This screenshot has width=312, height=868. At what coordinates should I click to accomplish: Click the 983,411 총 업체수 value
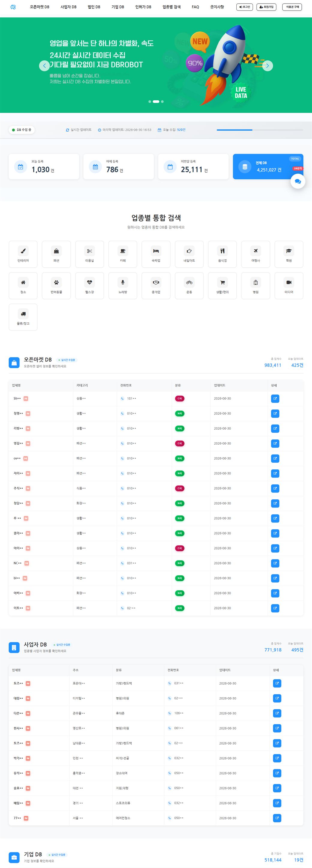pos(273,365)
